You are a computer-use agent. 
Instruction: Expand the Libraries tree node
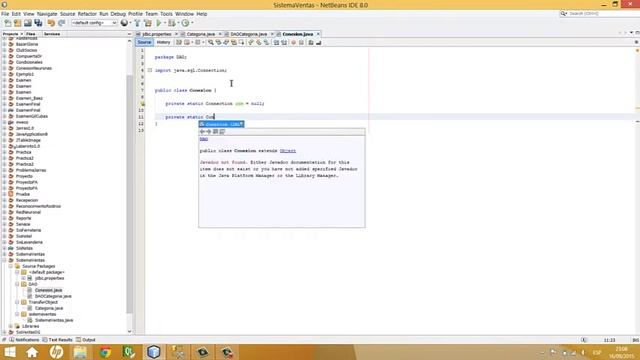[x=11, y=327]
